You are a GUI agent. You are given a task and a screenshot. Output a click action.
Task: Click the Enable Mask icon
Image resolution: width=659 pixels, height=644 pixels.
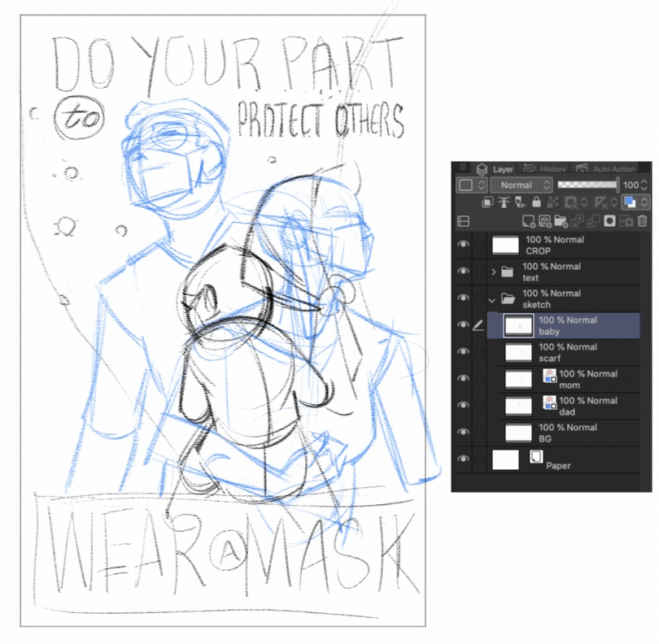click(571, 203)
